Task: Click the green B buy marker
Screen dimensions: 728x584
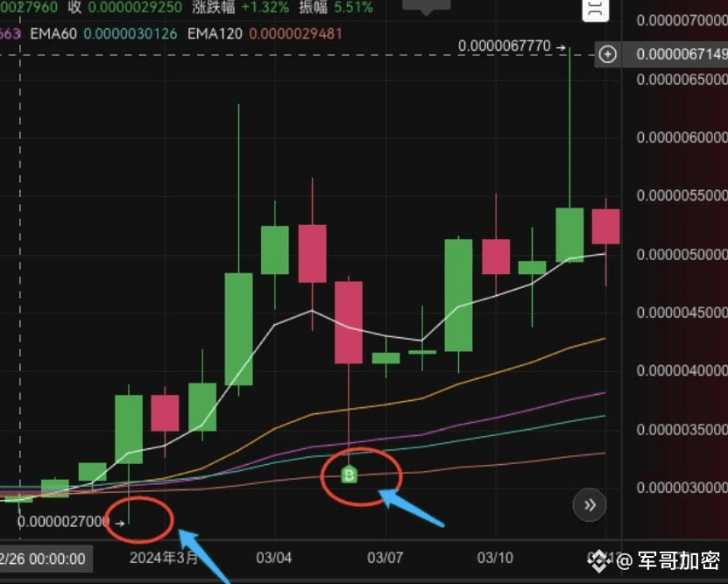Action: tap(350, 475)
